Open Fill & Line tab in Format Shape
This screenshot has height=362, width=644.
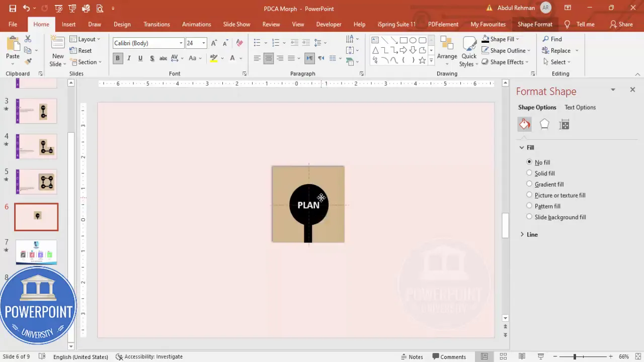coord(525,125)
